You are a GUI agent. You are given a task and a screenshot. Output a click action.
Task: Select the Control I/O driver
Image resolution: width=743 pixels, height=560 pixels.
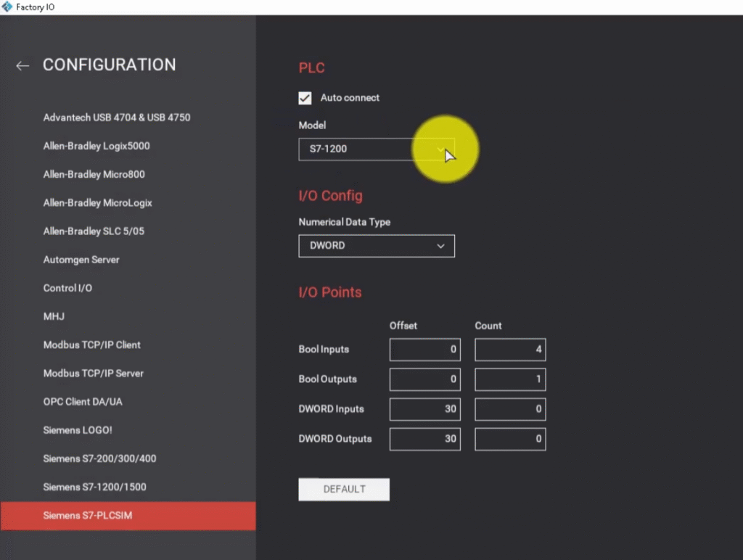click(x=67, y=288)
